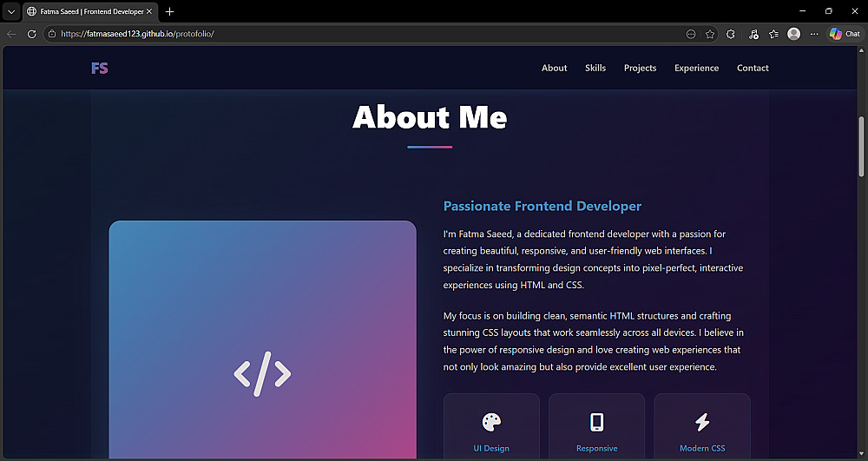Screen dimensions: 868x461
Task: Open a new tab with plus button
Action: (169, 11)
